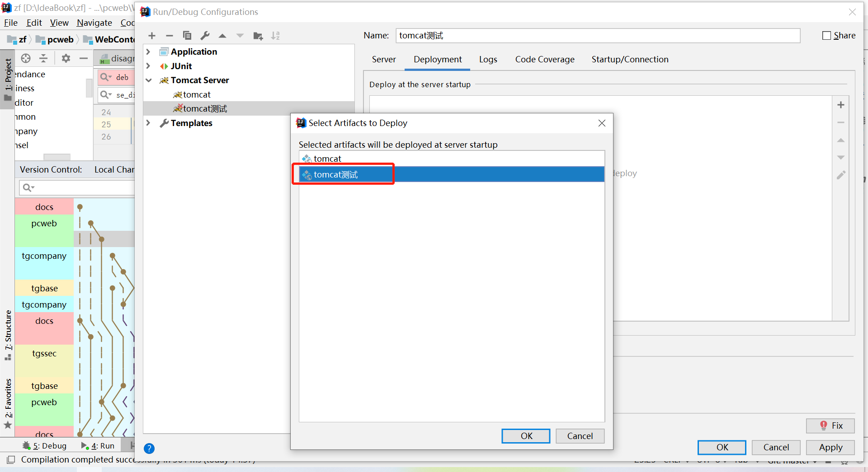This screenshot has width=868, height=472.
Task: Collapse all icon in Project panel
Action: (43, 58)
